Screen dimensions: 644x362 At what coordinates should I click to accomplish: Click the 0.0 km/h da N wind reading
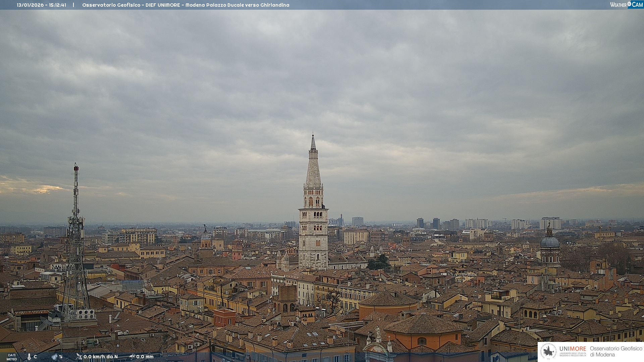(x=101, y=357)
